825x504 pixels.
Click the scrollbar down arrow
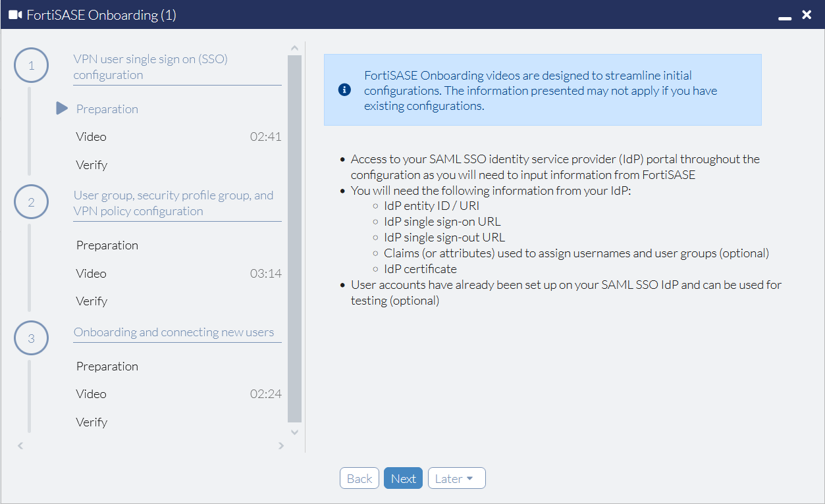294,432
